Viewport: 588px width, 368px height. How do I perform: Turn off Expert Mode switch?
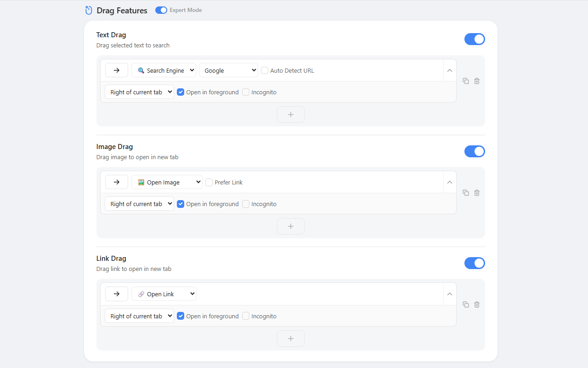161,10
